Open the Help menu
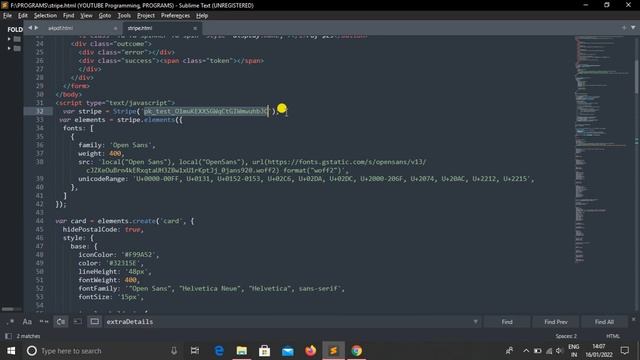Viewport: 640px width, 360px height. tap(202, 16)
